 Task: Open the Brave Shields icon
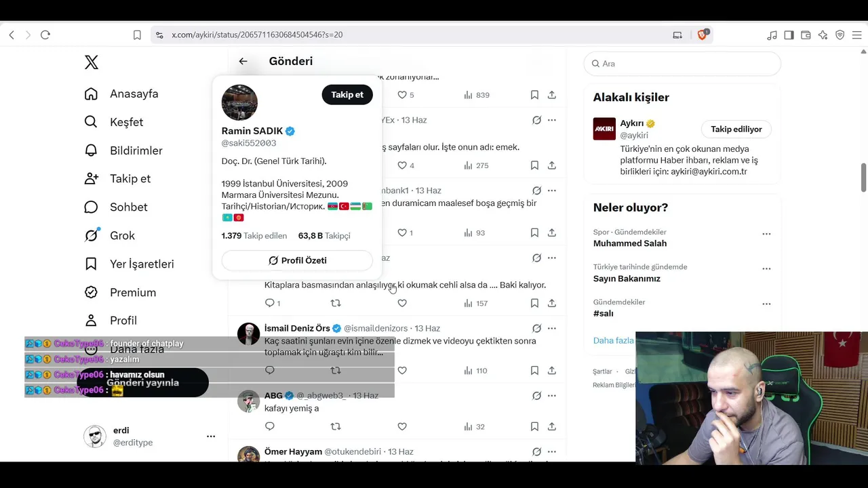(703, 35)
